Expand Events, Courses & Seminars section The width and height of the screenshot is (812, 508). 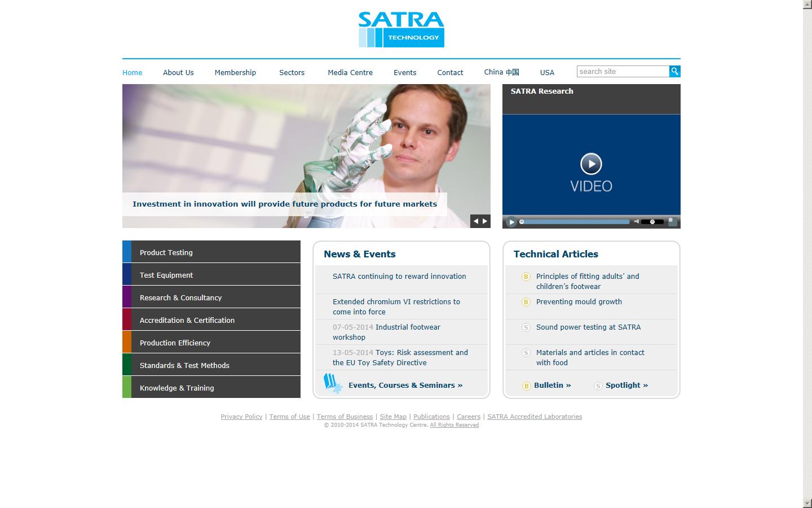point(405,385)
